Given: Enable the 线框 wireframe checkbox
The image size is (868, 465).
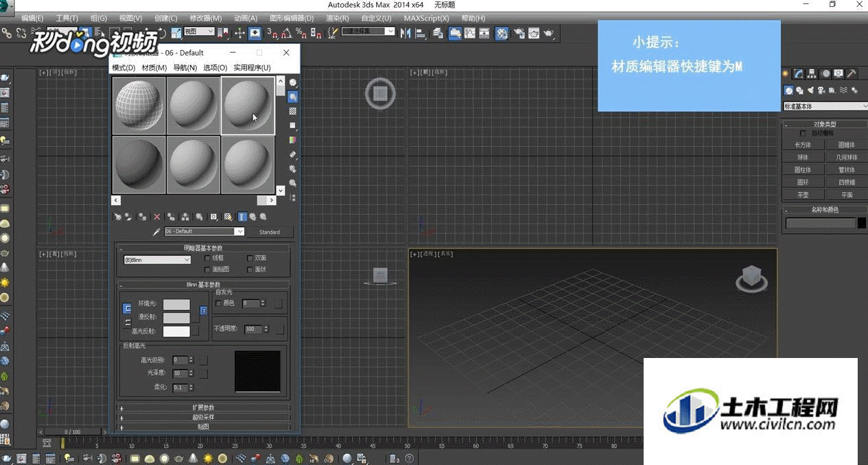Looking at the screenshot, I should pos(208,258).
